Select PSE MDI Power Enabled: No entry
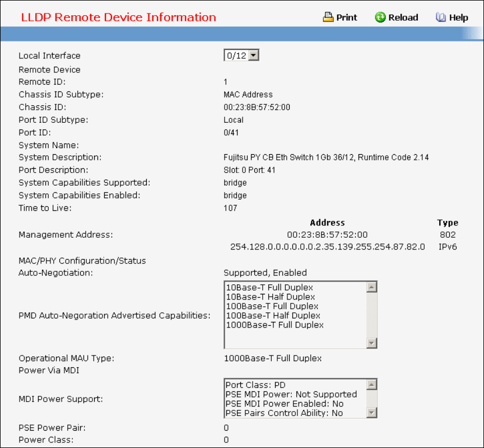 284,404
